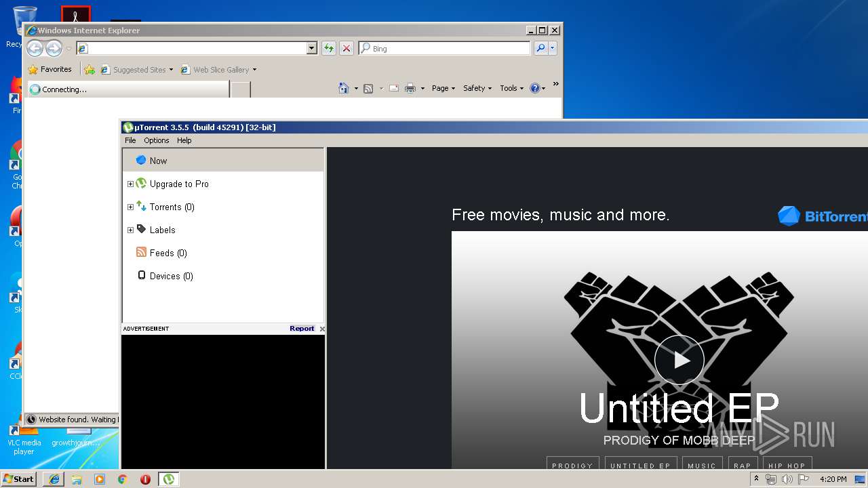Click the Feeds RSS icon in IE toolbar

point(368,88)
